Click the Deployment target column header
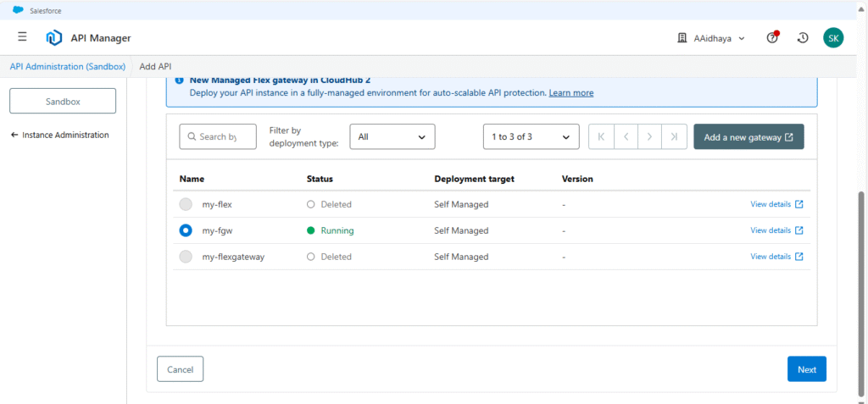868x404 pixels. (474, 180)
